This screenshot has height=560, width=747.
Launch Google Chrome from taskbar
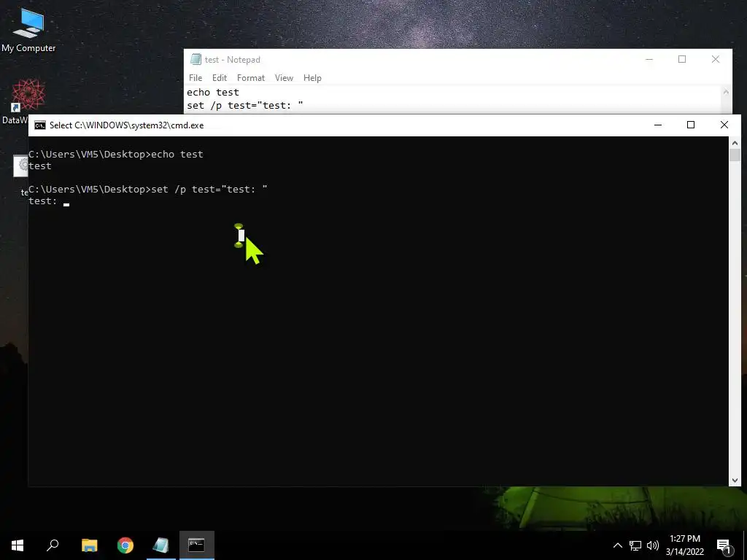125,545
